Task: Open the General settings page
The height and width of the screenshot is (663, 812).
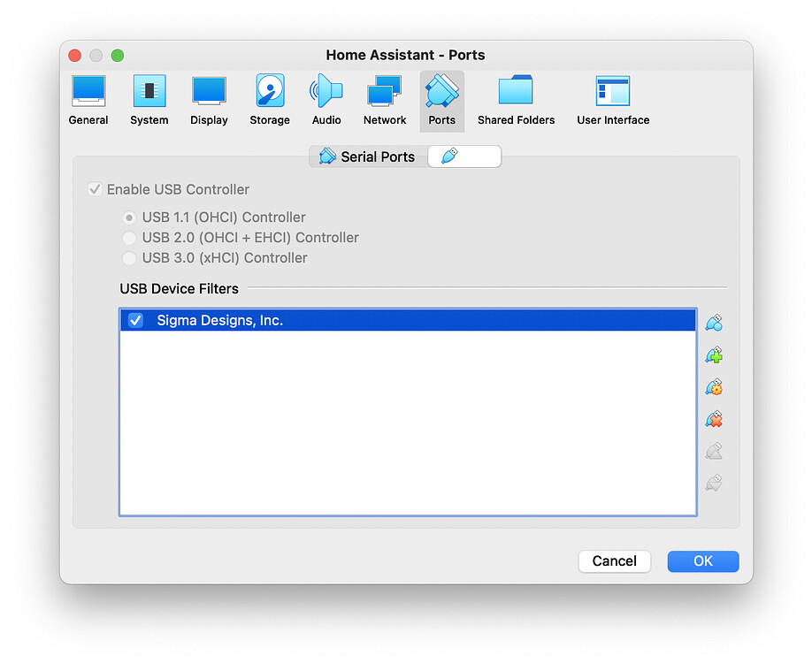Action: 88,97
